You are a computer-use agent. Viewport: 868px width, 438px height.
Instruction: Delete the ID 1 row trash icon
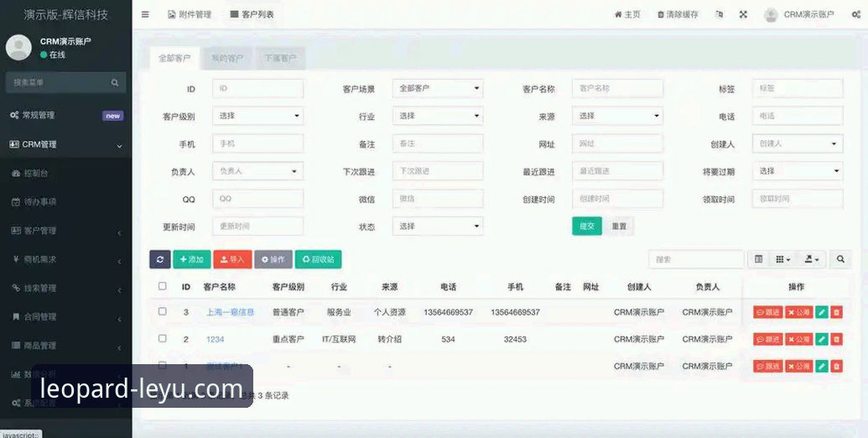point(836,366)
